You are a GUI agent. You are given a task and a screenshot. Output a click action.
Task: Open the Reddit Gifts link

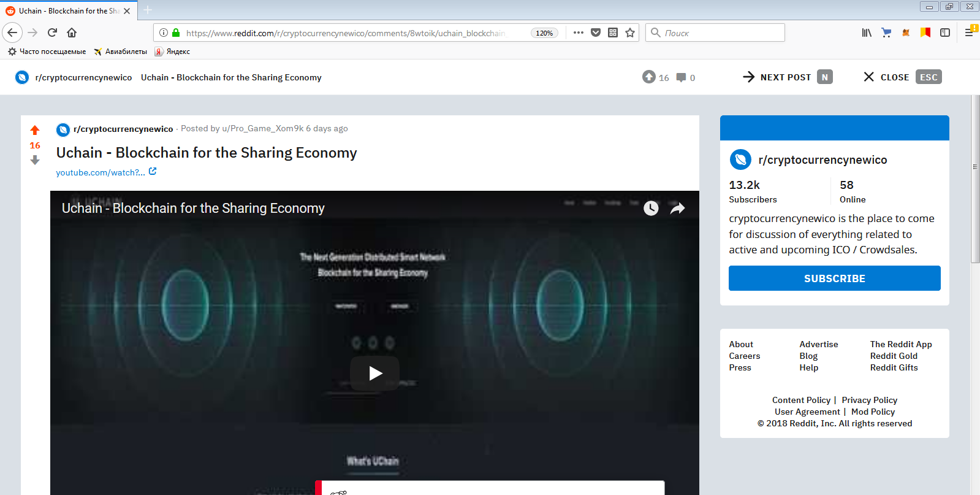[x=894, y=367]
